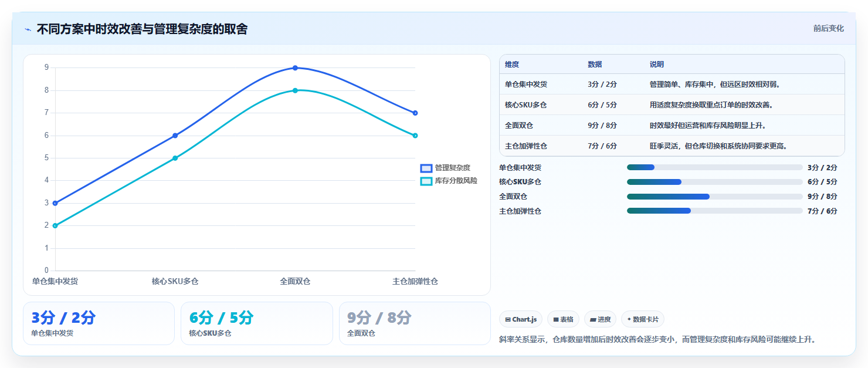Click the 库存分散风险 point at 核心SKU多仓 (5)

175,158
